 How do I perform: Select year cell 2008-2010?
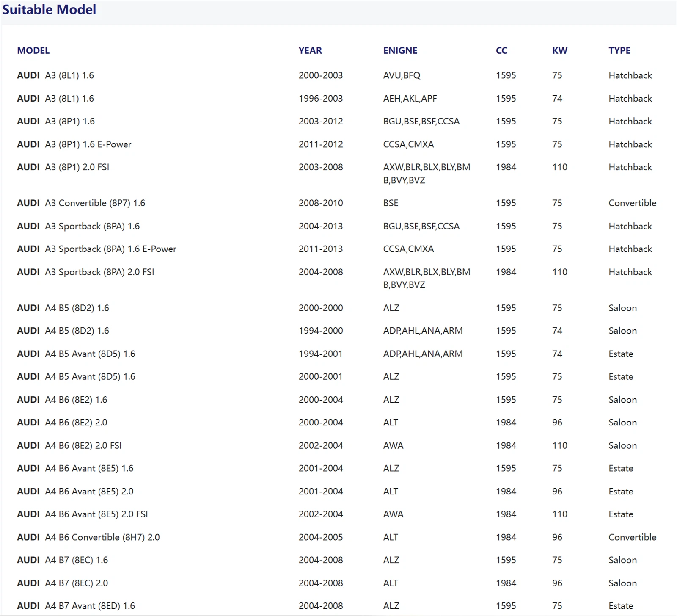(x=321, y=203)
